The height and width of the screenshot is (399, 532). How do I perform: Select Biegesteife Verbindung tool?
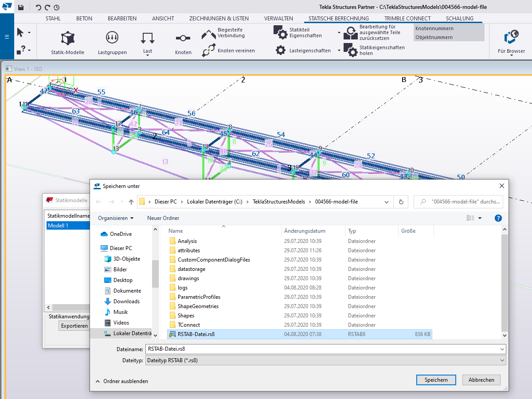pyautogui.click(x=223, y=33)
